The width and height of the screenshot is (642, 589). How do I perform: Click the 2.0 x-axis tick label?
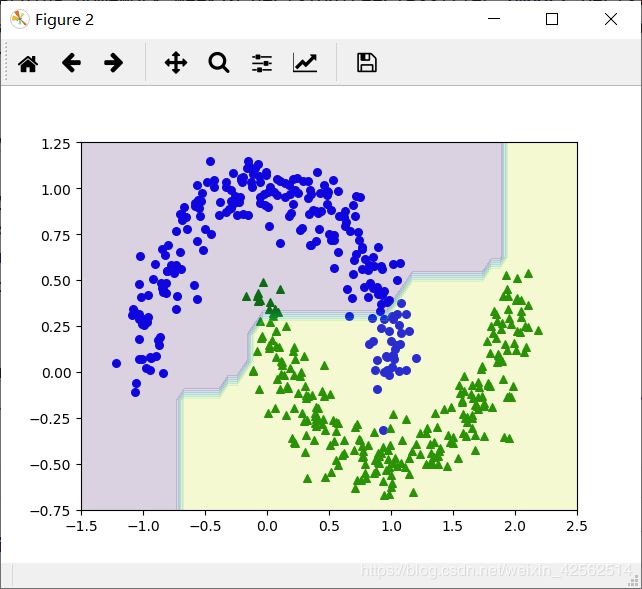coord(515,526)
